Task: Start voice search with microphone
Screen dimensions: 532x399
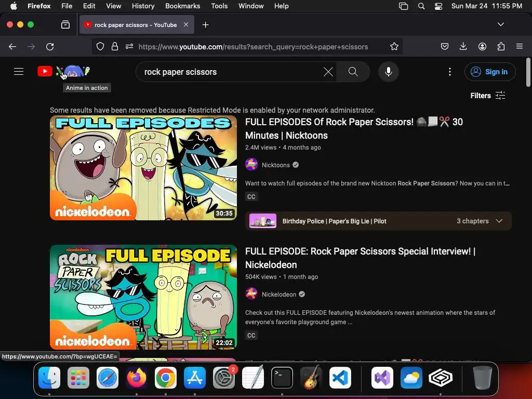Action: pos(389,72)
